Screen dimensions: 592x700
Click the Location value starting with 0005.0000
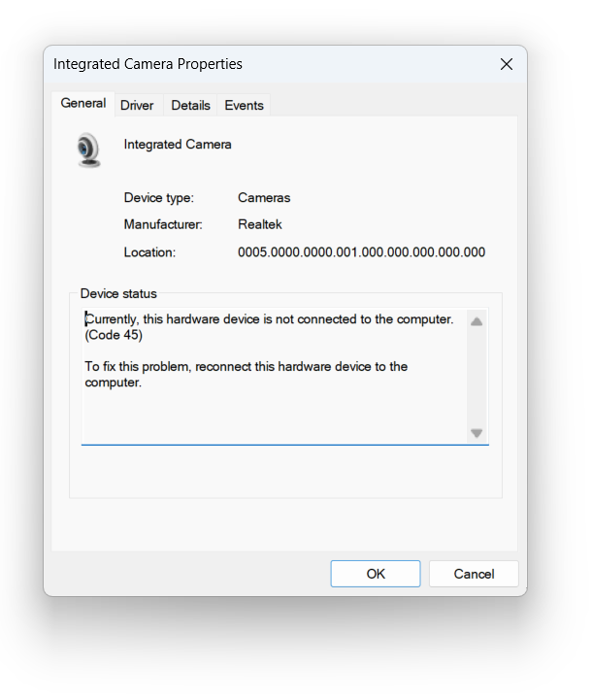[x=361, y=252]
